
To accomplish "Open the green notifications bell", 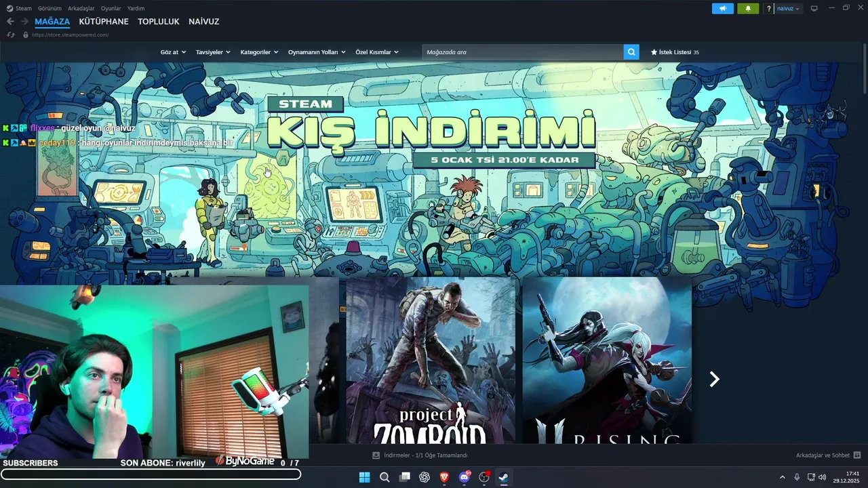I will (748, 8).
